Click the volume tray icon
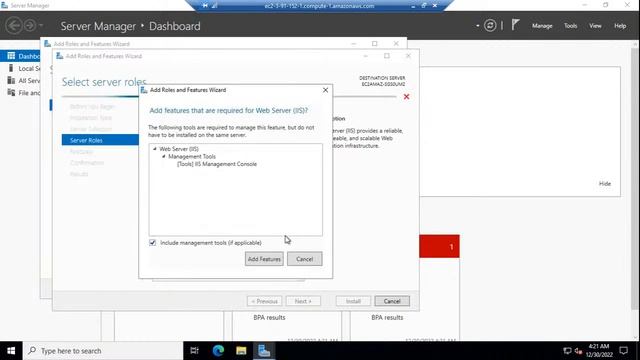640x360 pixels. click(x=578, y=351)
